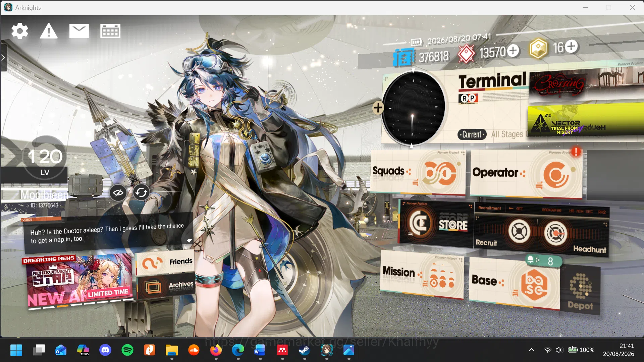The image size is (644, 362).
Task: Click the player ID 13770643 text
Action: [44, 205]
